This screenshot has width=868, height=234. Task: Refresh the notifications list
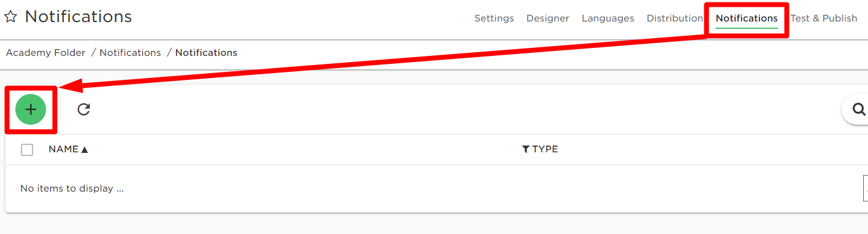coord(83,109)
